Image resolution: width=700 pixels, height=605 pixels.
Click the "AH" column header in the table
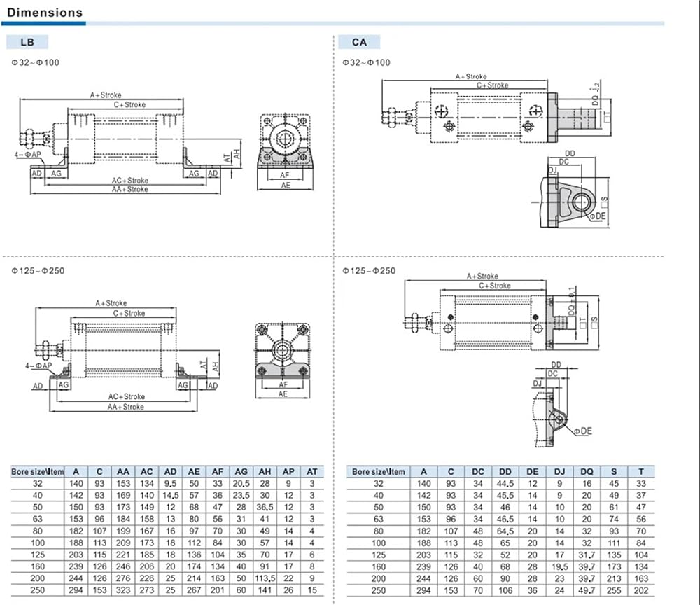click(x=265, y=471)
